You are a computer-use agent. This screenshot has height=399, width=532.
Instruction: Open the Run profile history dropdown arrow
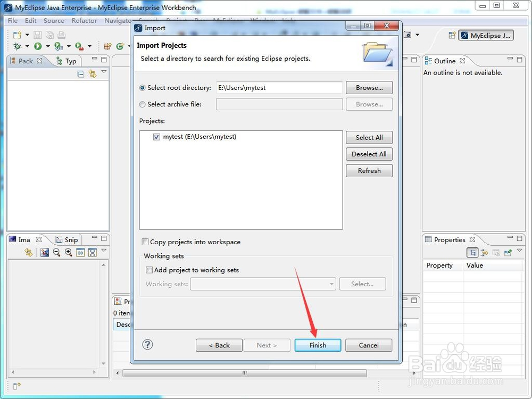(69, 46)
